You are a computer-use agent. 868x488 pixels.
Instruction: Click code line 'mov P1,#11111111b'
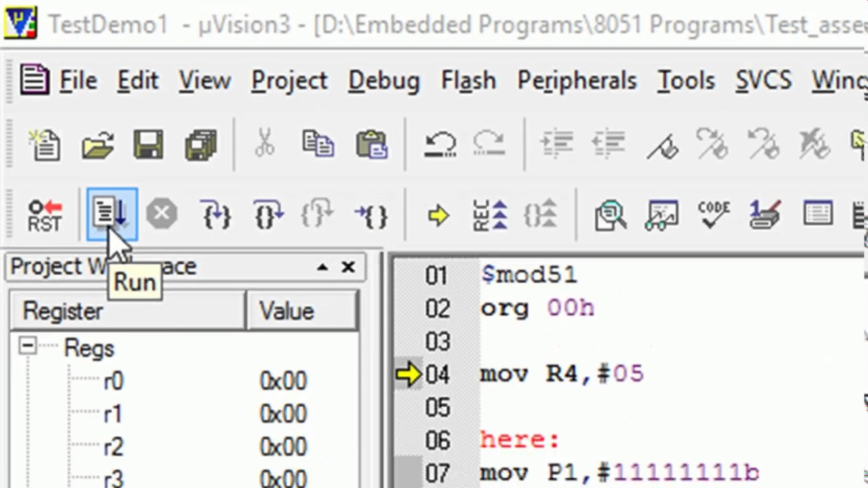point(620,472)
